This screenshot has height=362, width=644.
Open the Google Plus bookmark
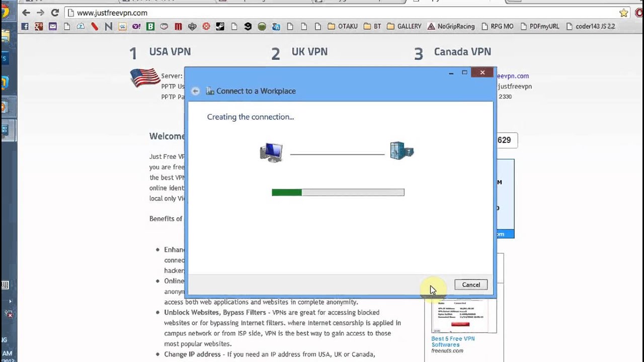39,26
